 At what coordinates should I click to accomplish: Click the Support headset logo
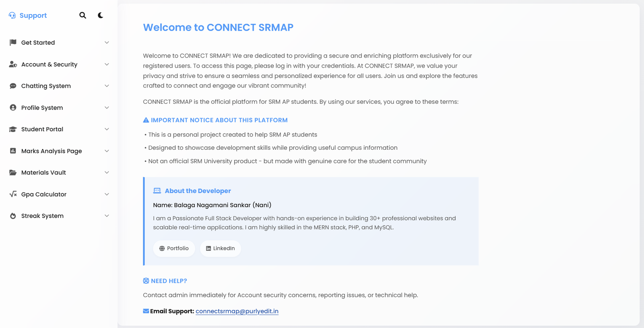click(x=12, y=15)
